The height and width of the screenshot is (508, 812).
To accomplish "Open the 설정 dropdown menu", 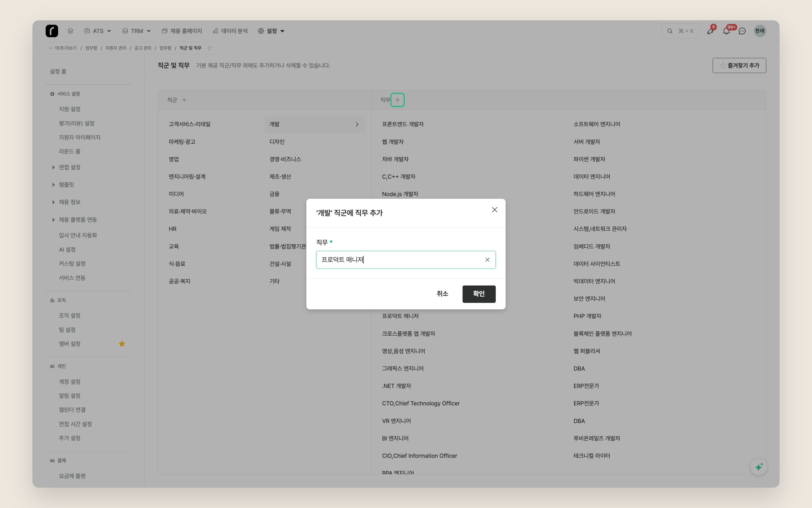I will [271, 31].
